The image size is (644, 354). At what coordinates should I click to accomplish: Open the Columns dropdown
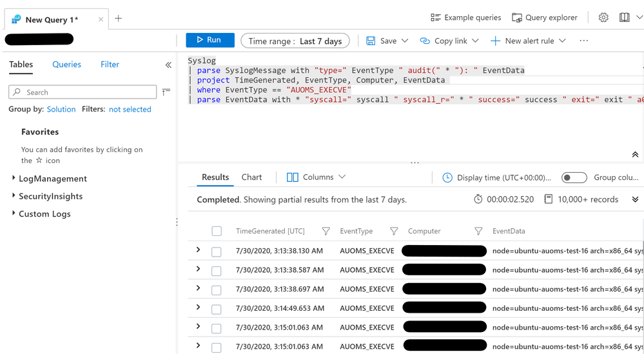coord(316,177)
